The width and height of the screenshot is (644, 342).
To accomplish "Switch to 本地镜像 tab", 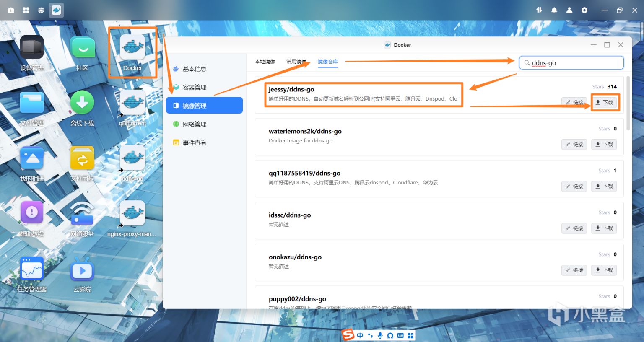I will pyautogui.click(x=265, y=62).
